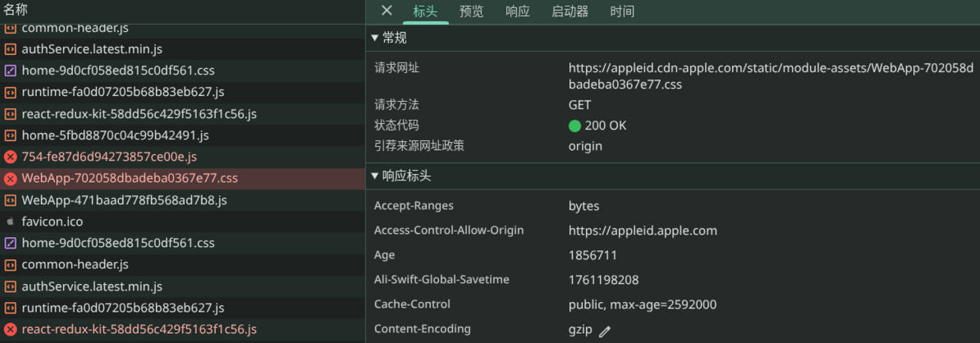Image resolution: width=980 pixels, height=343 pixels.
Task: Select the WebApp-471baad778fb568ad7b8.js request
Action: tap(124, 200)
